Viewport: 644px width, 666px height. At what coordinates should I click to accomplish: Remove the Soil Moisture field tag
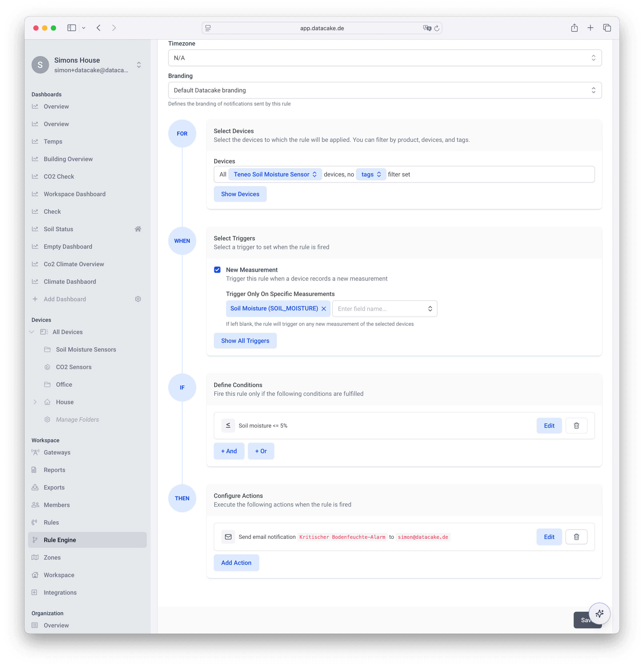coord(324,308)
